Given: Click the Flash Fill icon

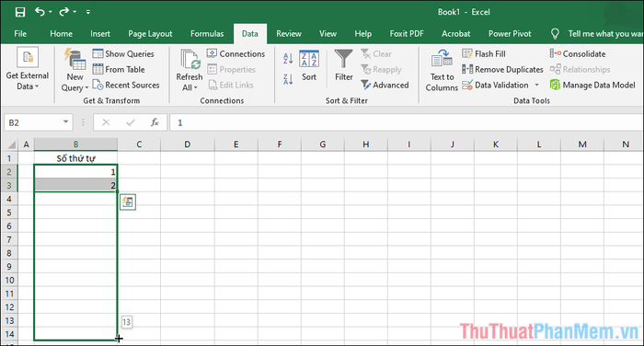Looking at the screenshot, I should [467, 53].
